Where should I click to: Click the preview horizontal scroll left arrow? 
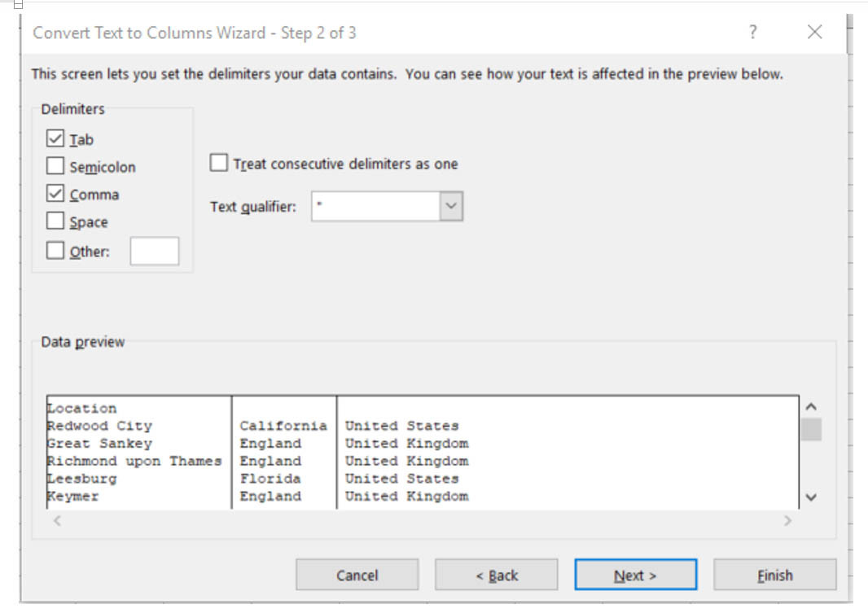tap(57, 520)
